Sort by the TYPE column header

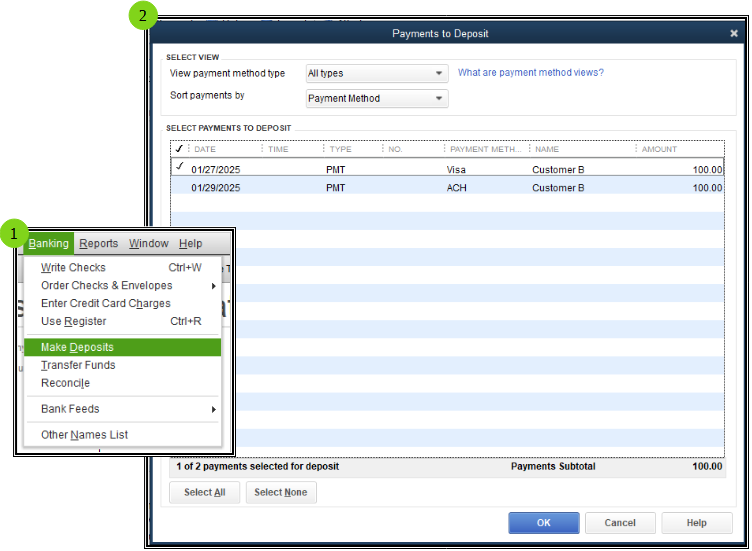point(341,149)
